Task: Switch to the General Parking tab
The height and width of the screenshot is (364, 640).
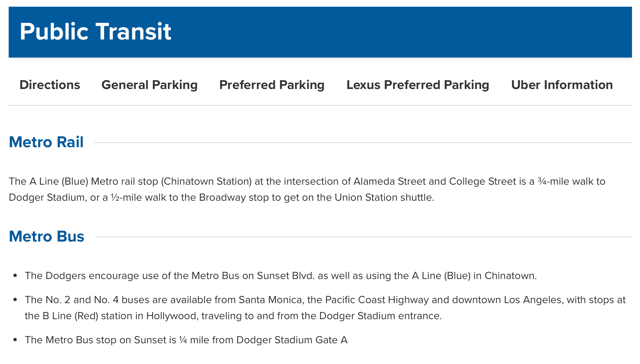Action: point(149,85)
